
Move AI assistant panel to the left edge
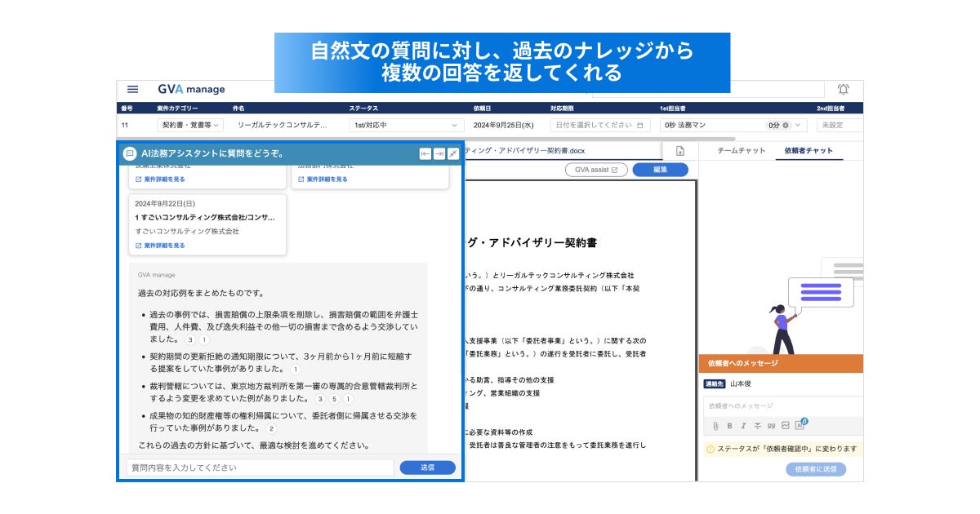pos(425,153)
